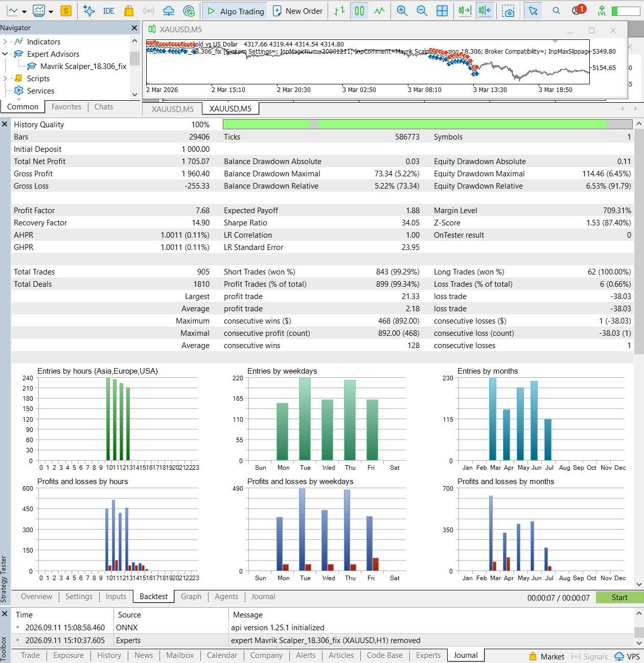The image size is (644, 663).
Task: Open the Calendar tab in Toolbox
Action: coord(222,655)
